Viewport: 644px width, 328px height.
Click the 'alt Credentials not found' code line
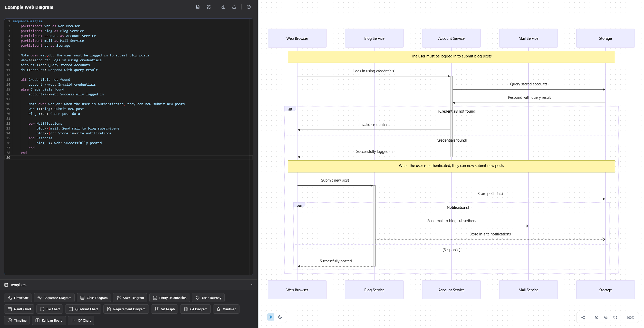tap(45, 80)
